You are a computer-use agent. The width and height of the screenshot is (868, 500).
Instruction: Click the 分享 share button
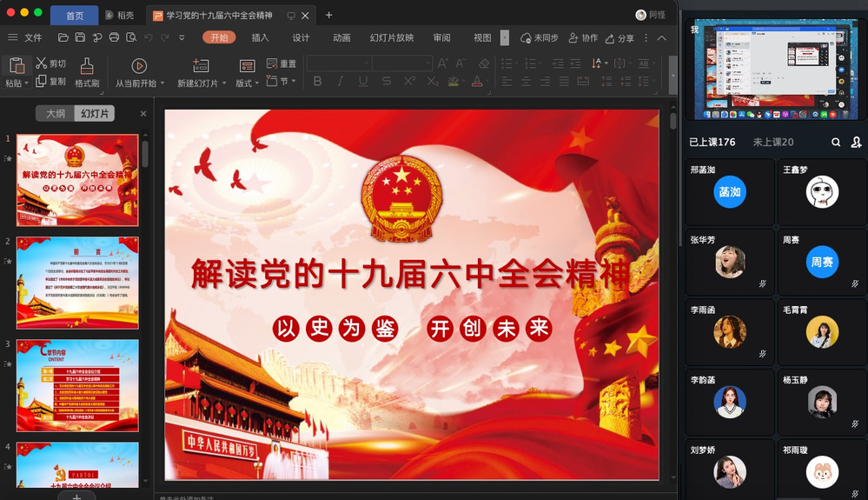tap(620, 38)
